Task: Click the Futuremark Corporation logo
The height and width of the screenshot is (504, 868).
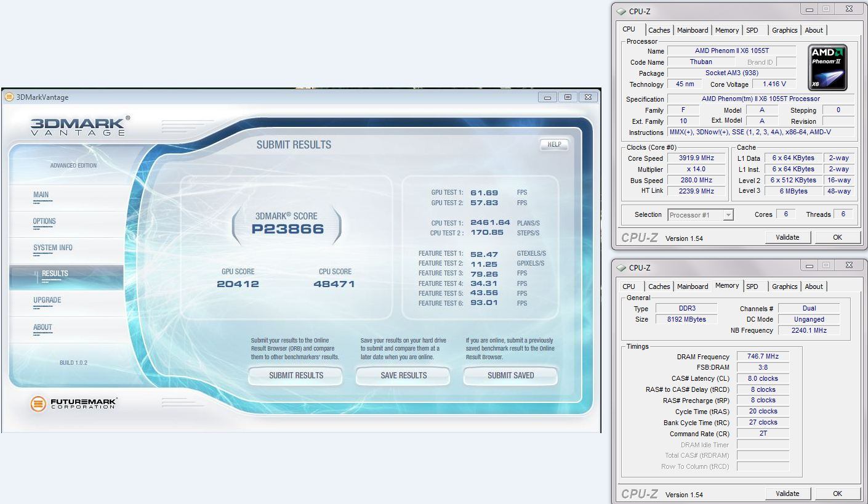Action: [73, 404]
